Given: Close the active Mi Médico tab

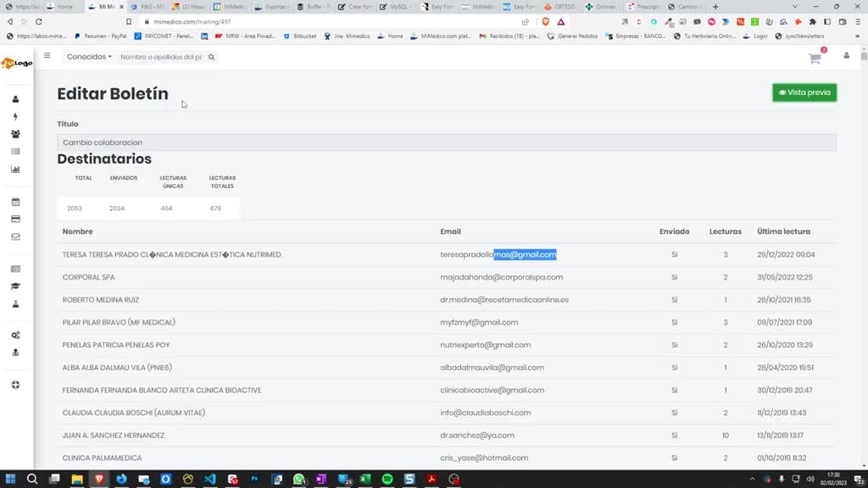Looking at the screenshot, I should click(x=122, y=7).
